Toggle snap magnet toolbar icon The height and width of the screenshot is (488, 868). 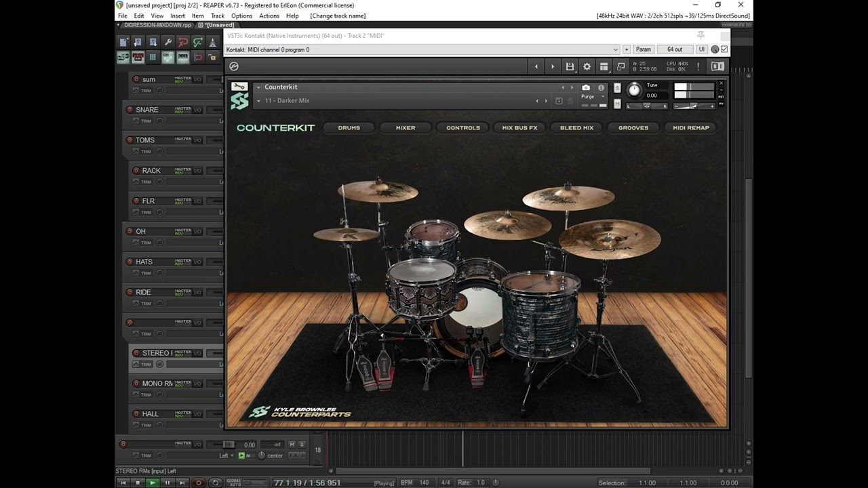pyautogui.click(x=197, y=58)
